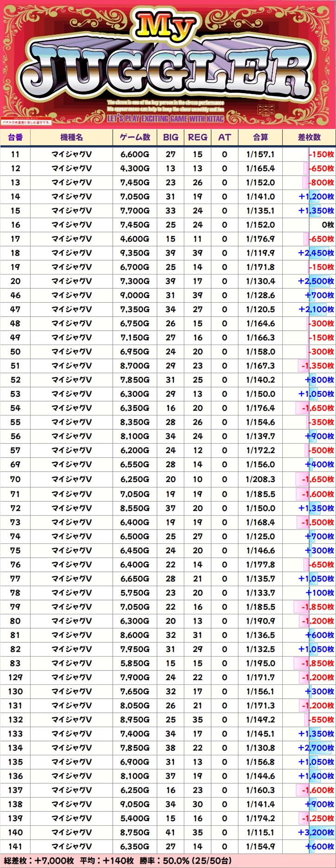Click the 9,350G game count cell

tap(135, 253)
